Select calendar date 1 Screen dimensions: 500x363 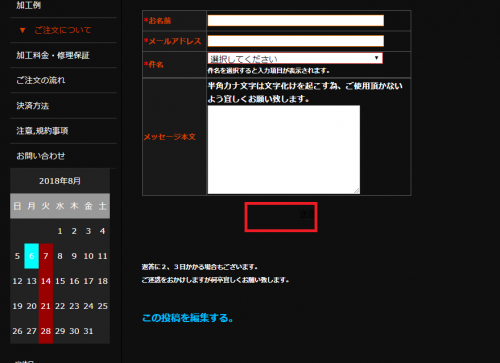click(x=60, y=231)
